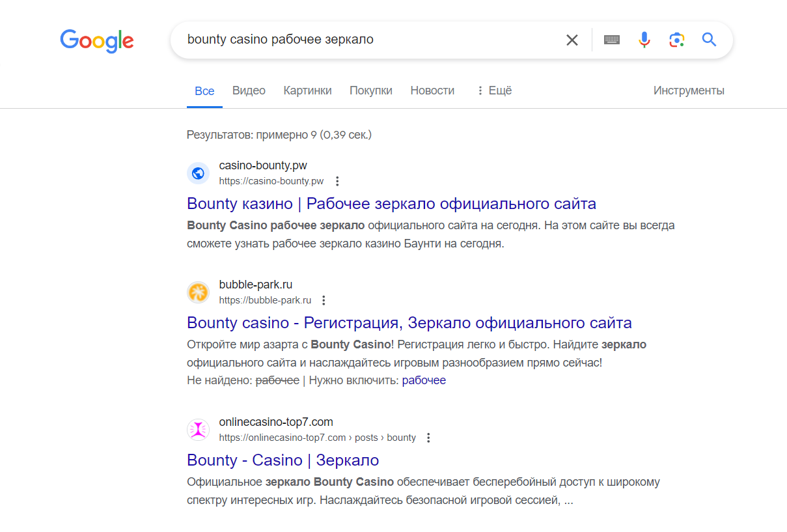Click the https://bubble-park.ru URL text
The width and height of the screenshot is (787, 532).
pyautogui.click(x=265, y=300)
